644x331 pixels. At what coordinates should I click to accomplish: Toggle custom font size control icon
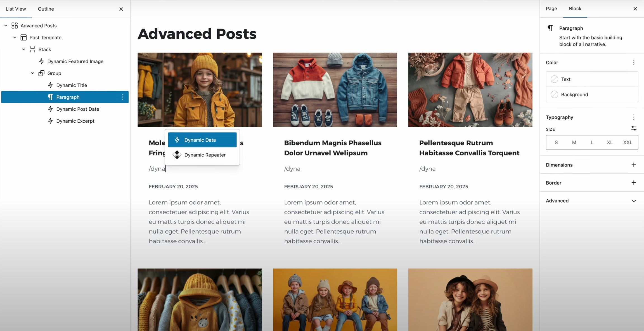click(634, 128)
